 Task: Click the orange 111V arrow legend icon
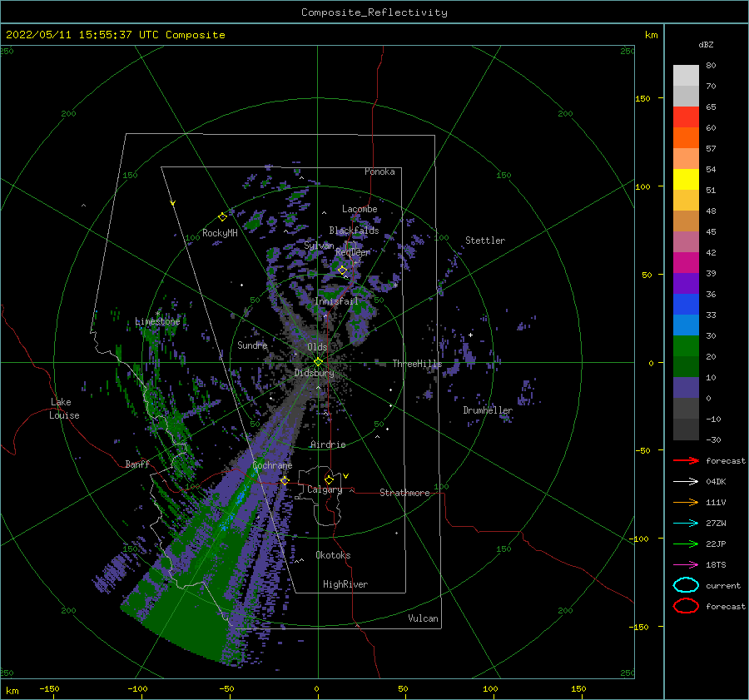pyautogui.click(x=686, y=502)
